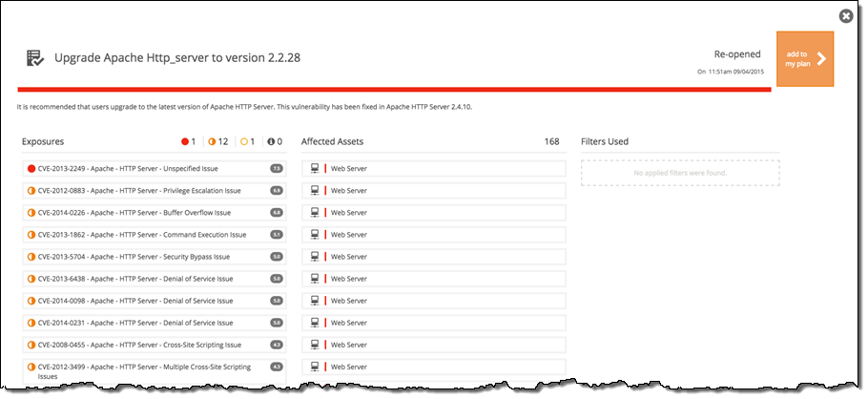This screenshot has width=868, height=399.
Task: Close the remediation details dialog
Action: click(846, 16)
